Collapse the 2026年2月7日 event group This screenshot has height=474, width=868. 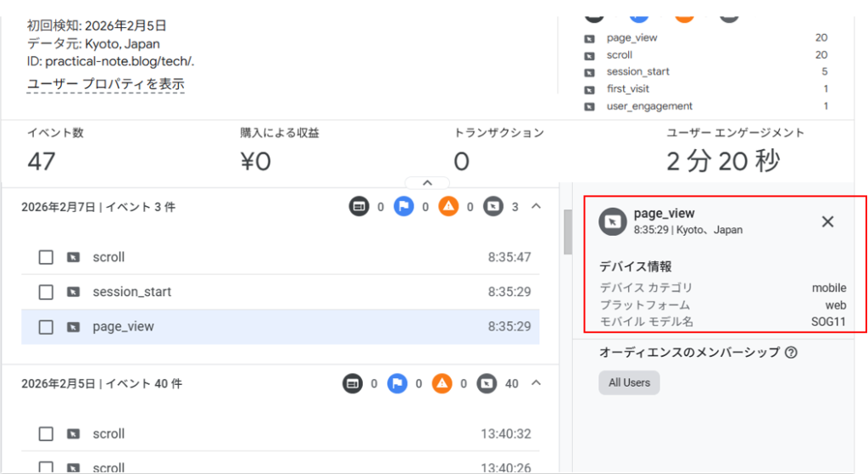pos(536,207)
